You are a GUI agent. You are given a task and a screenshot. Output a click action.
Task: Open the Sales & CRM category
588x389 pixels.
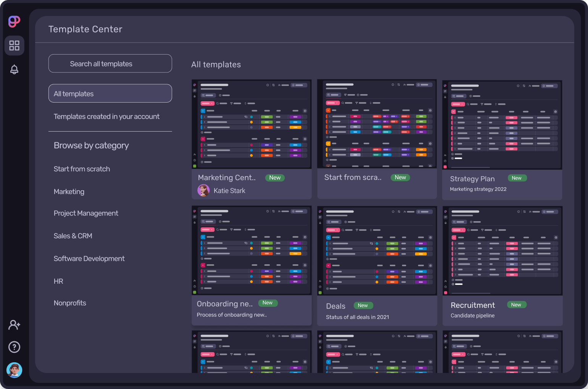click(73, 236)
